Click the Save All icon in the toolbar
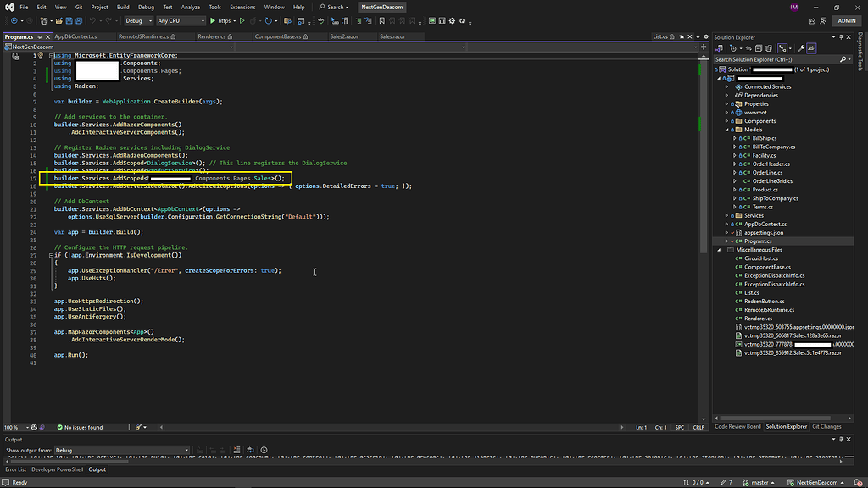The image size is (868, 488). (78, 20)
